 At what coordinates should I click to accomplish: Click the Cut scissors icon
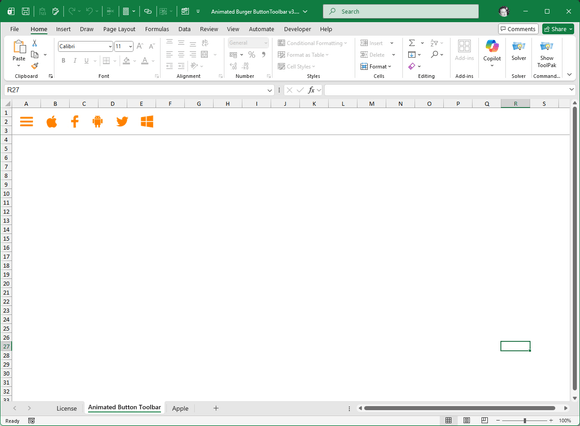[34, 43]
